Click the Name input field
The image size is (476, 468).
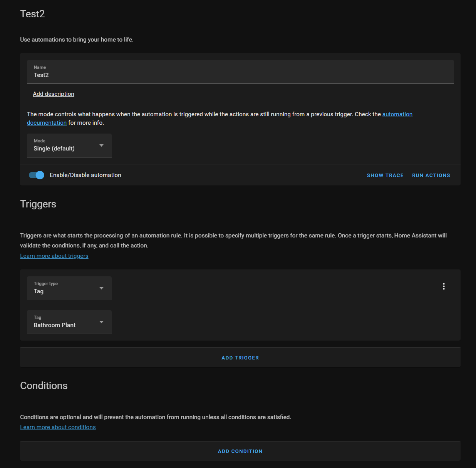click(x=240, y=72)
